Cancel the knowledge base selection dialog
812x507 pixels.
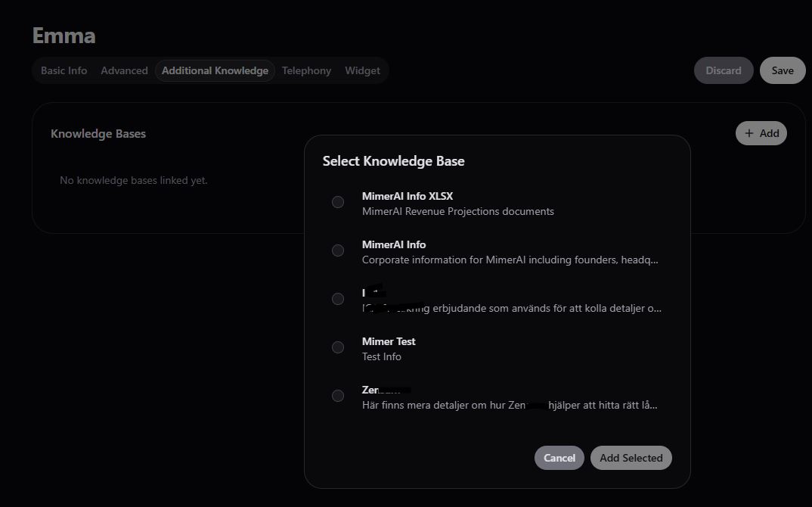tap(559, 458)
